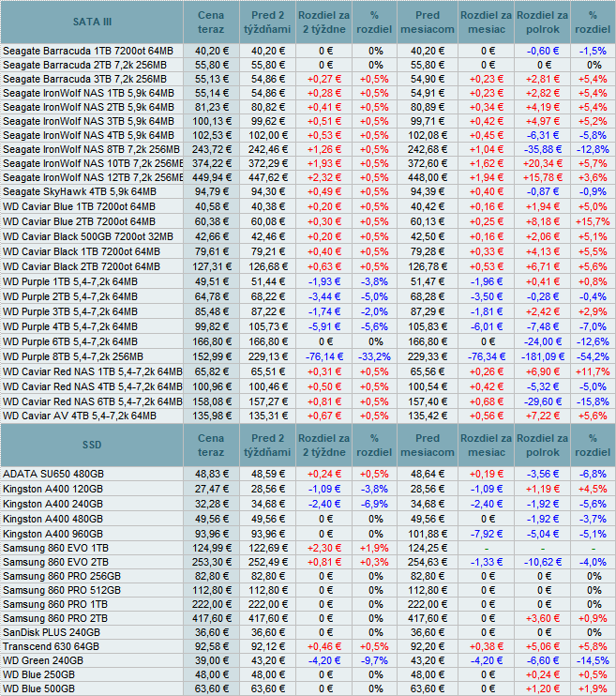Select Samsung 860 EVO 1TB name
616x696 pixels.
(55, 548)
